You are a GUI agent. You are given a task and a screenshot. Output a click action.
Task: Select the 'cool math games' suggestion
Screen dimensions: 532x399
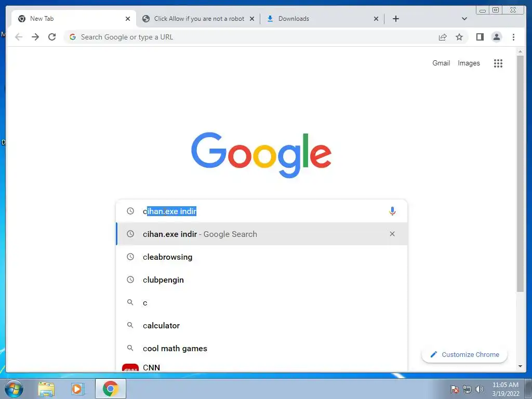pyautogui.click(x=261, y=349)
